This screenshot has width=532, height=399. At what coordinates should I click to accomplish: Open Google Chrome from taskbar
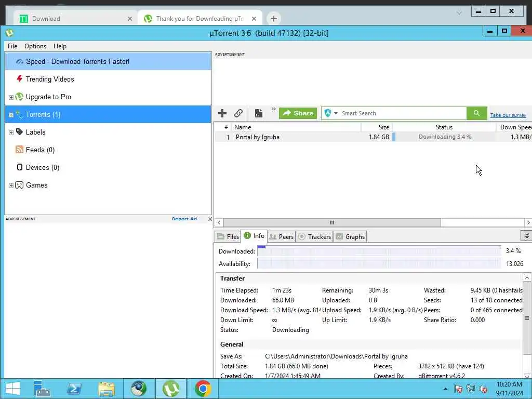(x=203, y=389)
